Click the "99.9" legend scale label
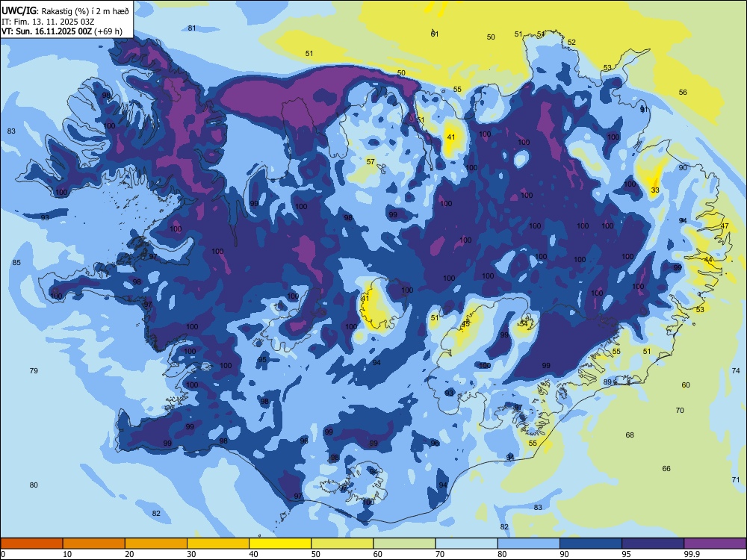This screenshot has height=560, width=747. (x=691, y=554)
